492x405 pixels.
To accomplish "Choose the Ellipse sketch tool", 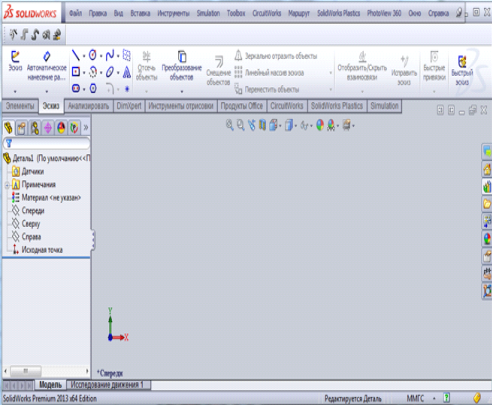I will pyautogui.click(x=110, y=72).
